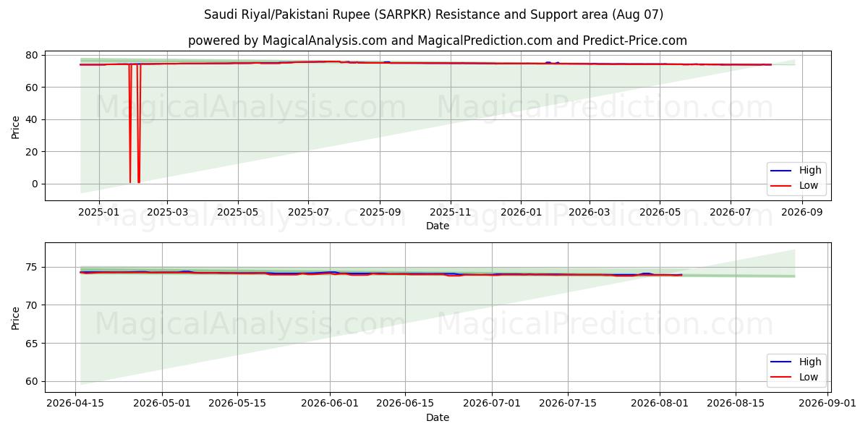Click the '2026-04-15' x-axis tick label

pos(76,404)
